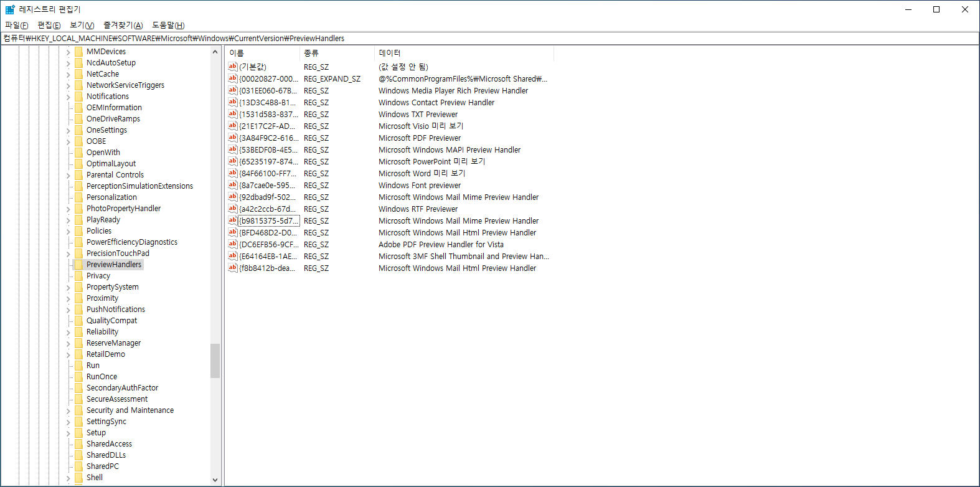Minimize the Registry Editor window
The height and width of the screenshot is (487, 980).
point(908,9)
